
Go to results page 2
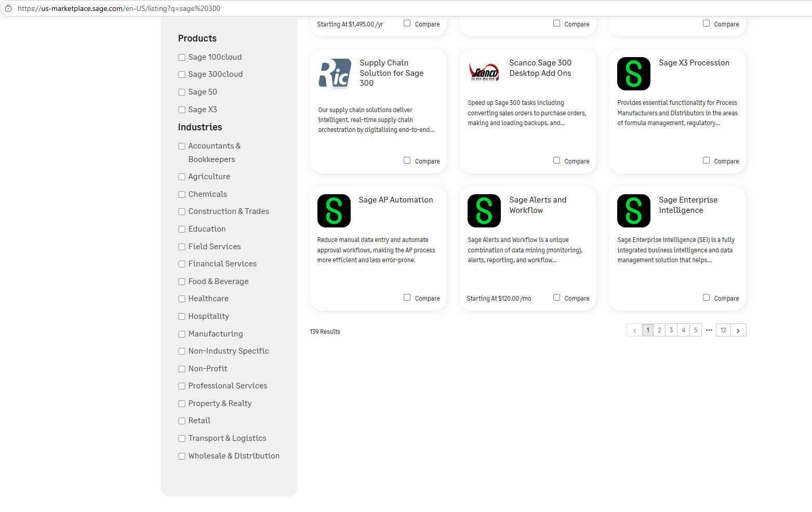click(659, 330)
